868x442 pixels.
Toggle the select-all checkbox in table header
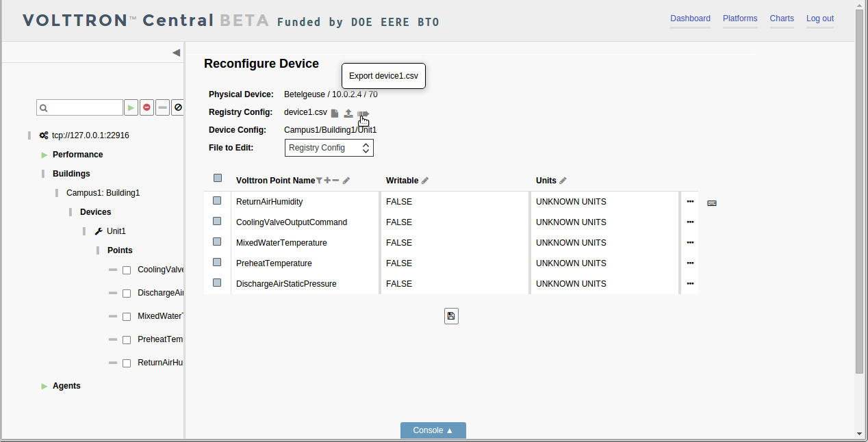pos(218,178)
